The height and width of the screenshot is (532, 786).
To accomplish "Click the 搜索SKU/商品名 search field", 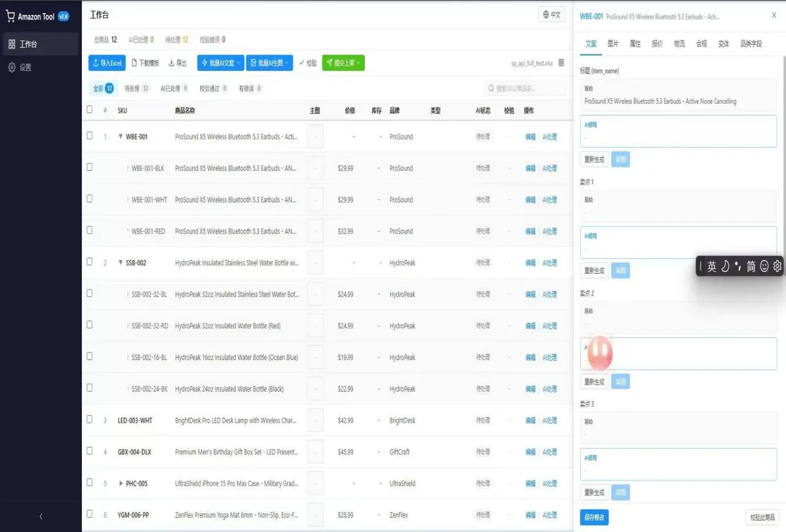I will (525, 88).
